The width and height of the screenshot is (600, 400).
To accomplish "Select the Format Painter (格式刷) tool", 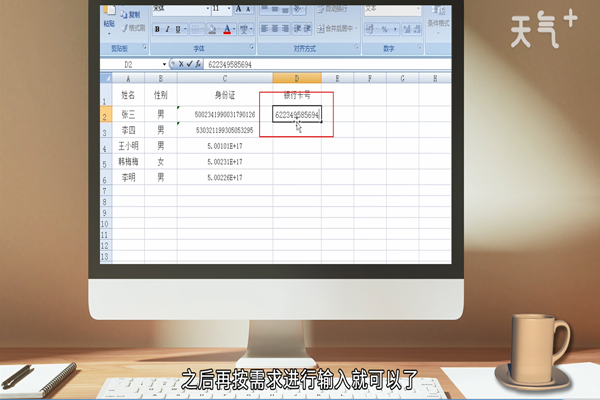I will click(133, 28).
